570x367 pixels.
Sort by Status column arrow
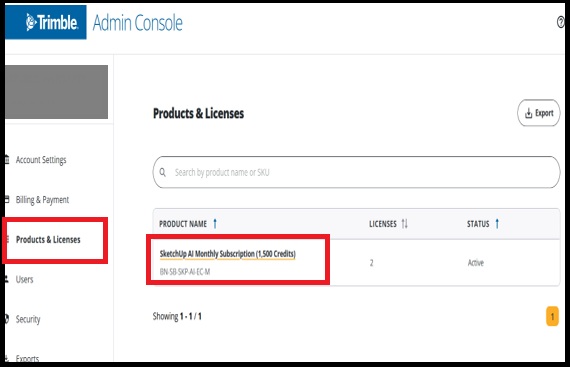pos(497,223)
